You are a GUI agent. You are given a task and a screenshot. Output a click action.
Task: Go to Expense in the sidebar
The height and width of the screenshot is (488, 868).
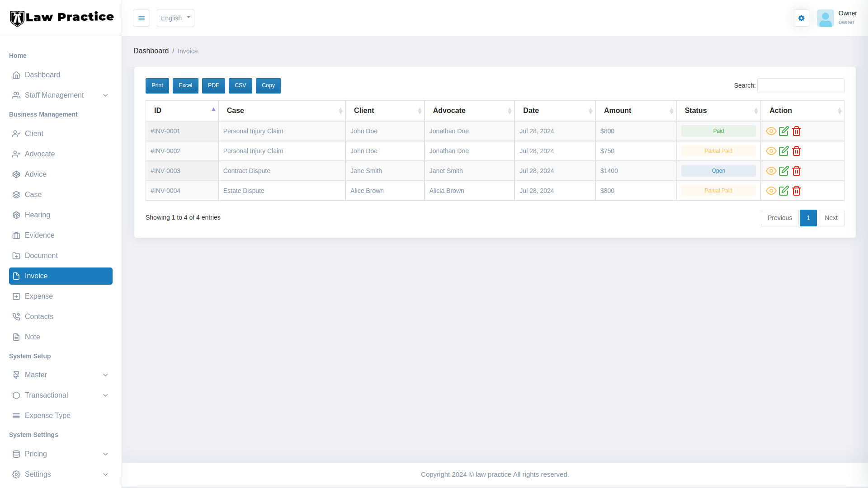tap(39, 296)
